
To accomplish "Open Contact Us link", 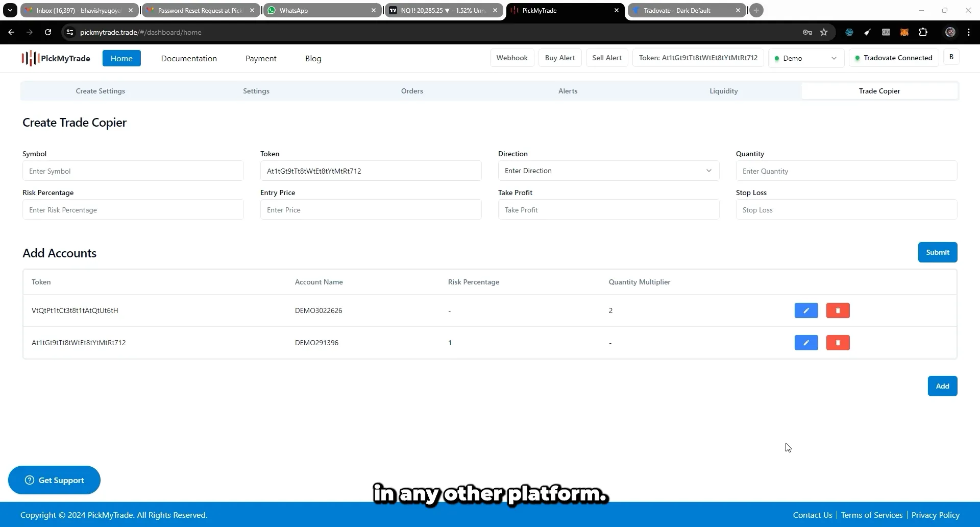I will (813, 515).
